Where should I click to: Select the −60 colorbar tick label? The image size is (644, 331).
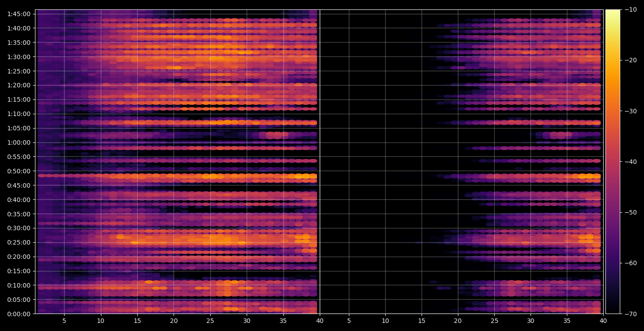(631, 263)
